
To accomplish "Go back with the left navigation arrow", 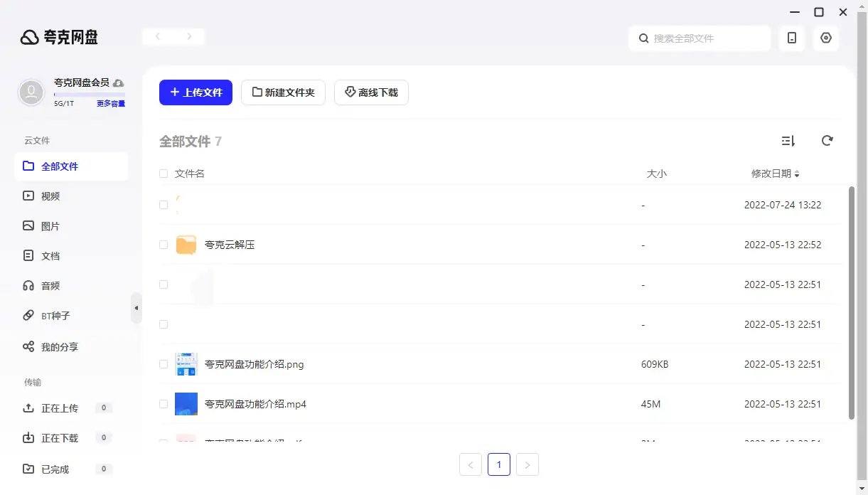I will point(158,36).
